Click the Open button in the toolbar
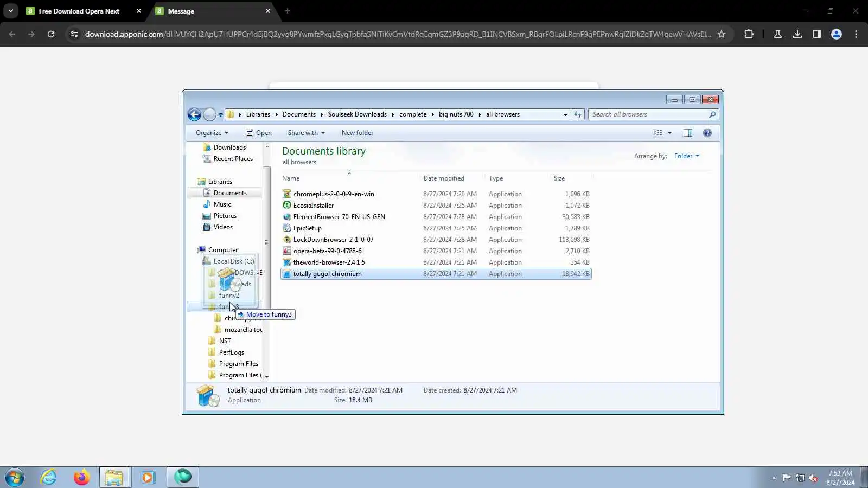 coord(259,133)
